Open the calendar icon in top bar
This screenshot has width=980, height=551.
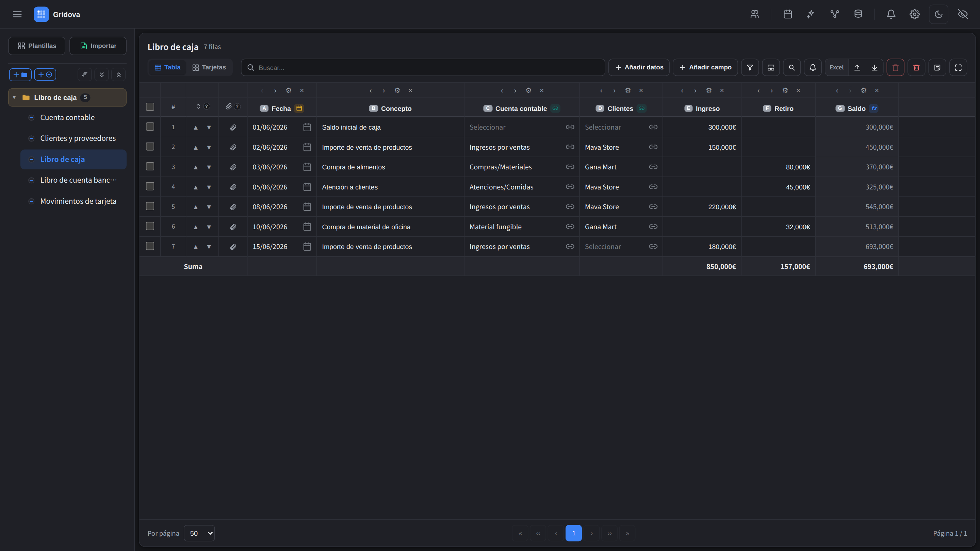(x=788, y=14)
